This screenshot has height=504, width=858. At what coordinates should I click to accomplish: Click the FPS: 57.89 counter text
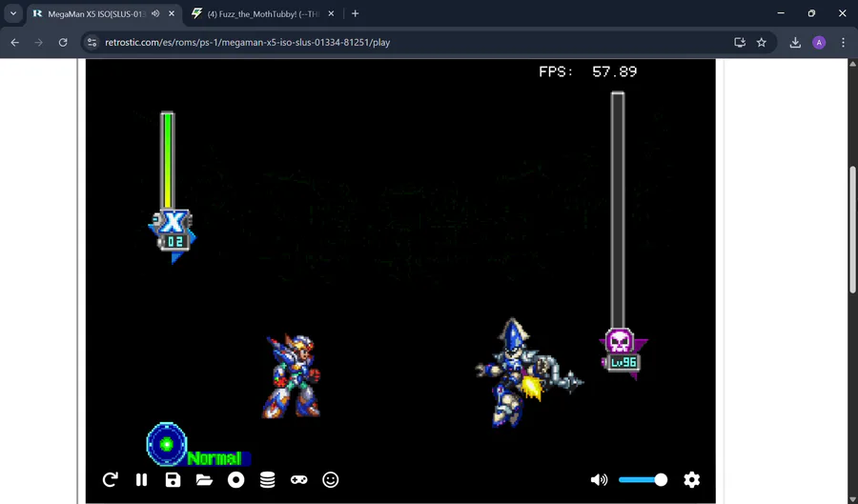click(587, 71)
